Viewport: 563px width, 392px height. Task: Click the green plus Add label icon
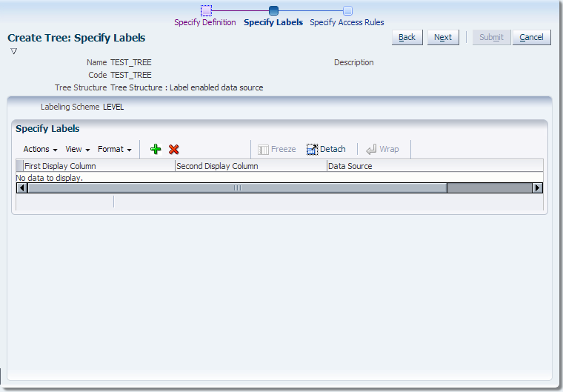click(156, 149)
